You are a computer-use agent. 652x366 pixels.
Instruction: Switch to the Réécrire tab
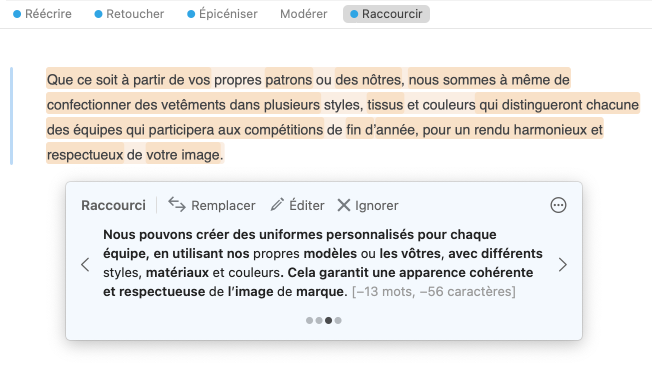pos(42,14)
